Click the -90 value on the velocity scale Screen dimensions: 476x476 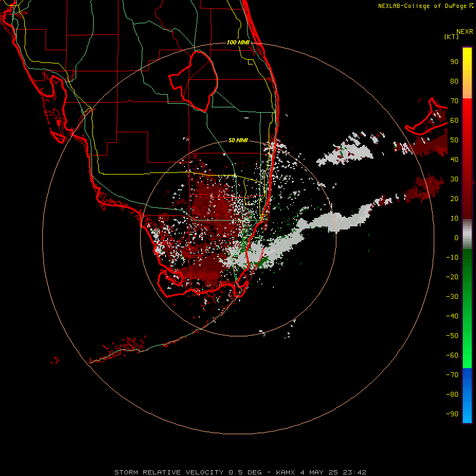pos(452,414)
